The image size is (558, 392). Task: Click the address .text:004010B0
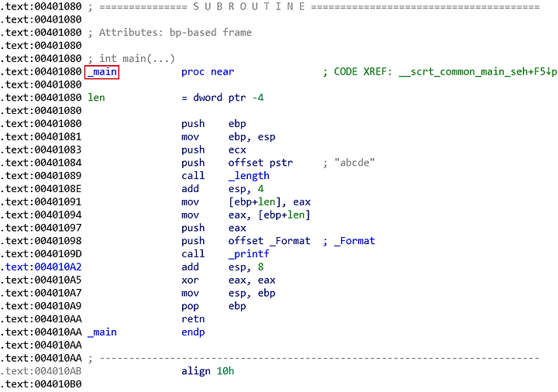click(41, 384)
